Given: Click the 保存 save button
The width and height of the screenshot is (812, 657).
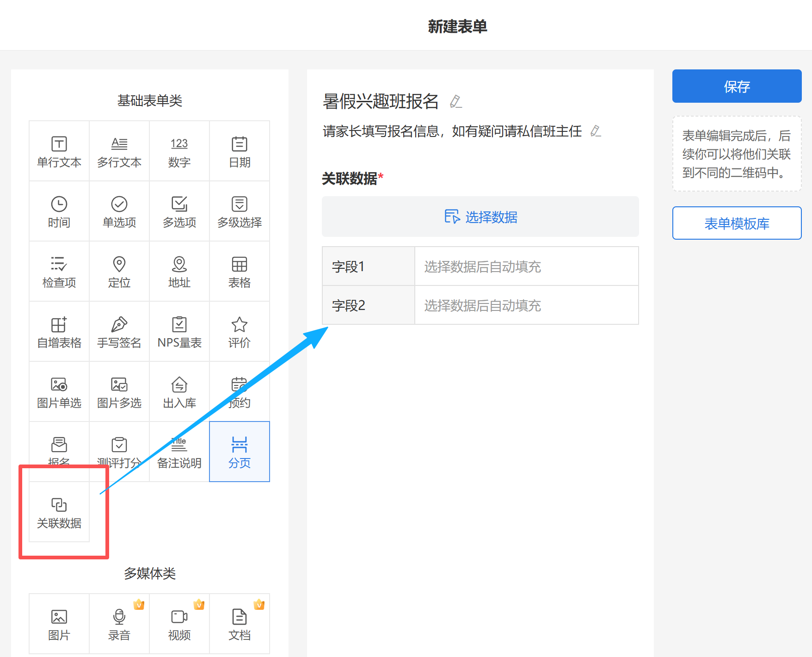Looking at the screenshot, I should coord(737,86).
